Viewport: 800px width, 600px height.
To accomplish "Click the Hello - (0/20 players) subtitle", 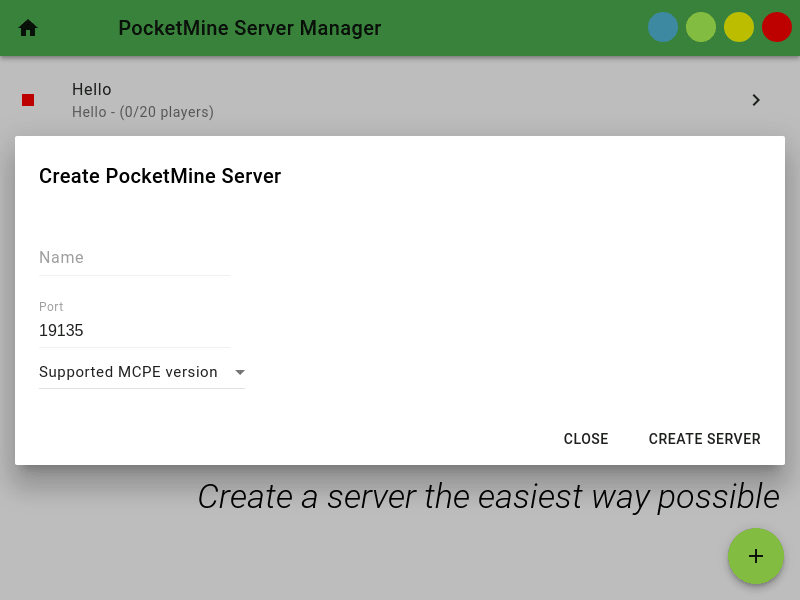I will point(143,112).
